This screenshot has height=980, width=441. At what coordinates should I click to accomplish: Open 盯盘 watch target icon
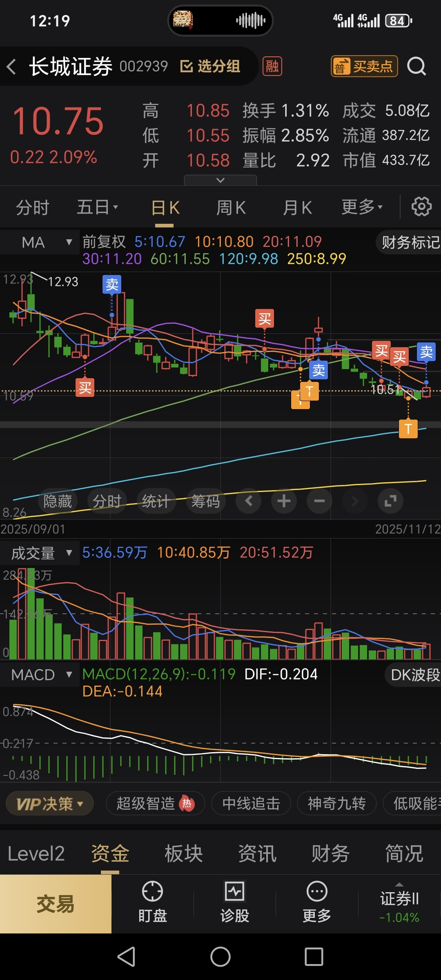(x=152, y=902)
